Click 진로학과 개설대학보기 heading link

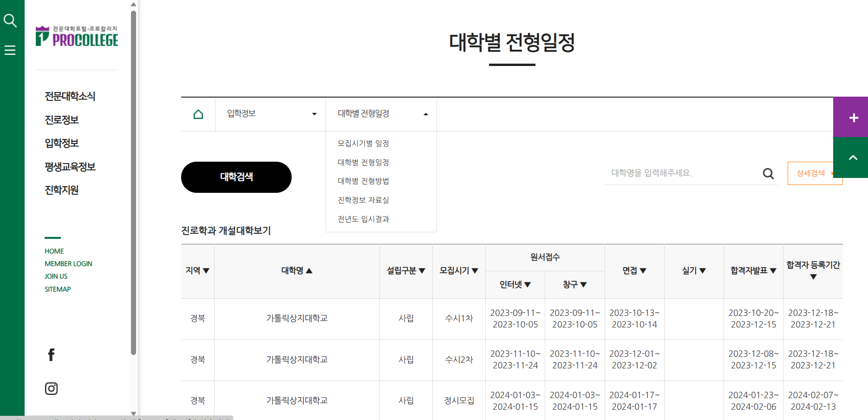click(226, 230)
